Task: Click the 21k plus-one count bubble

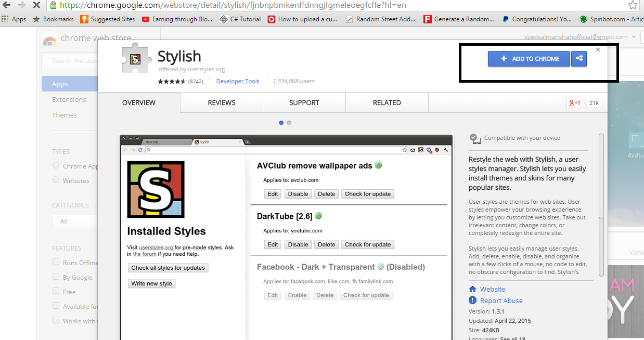Action: [x=594, y=103]
